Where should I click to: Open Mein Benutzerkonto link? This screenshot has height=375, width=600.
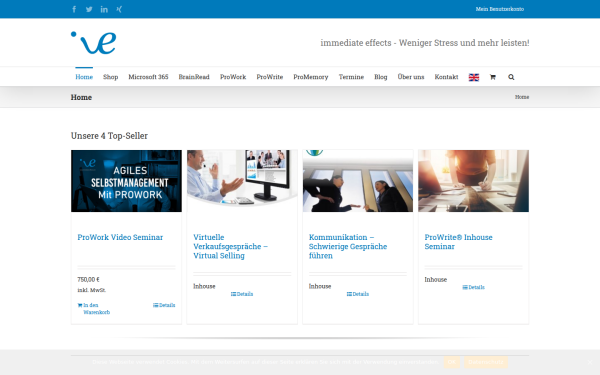click(x=500, y=9)
